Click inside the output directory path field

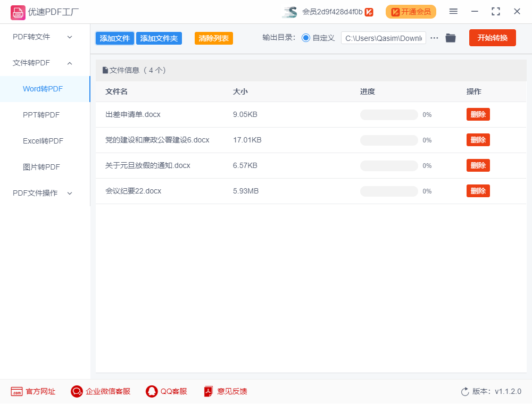click(383, 38)
